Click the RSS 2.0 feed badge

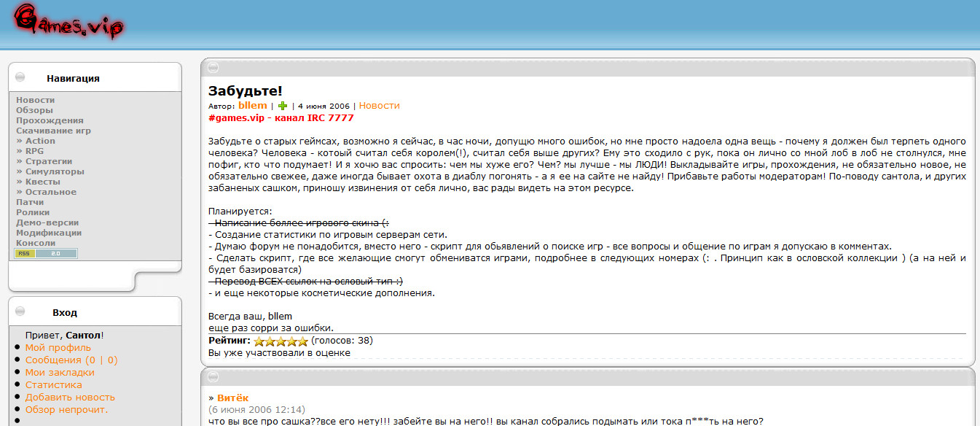(x=46, y=253)
